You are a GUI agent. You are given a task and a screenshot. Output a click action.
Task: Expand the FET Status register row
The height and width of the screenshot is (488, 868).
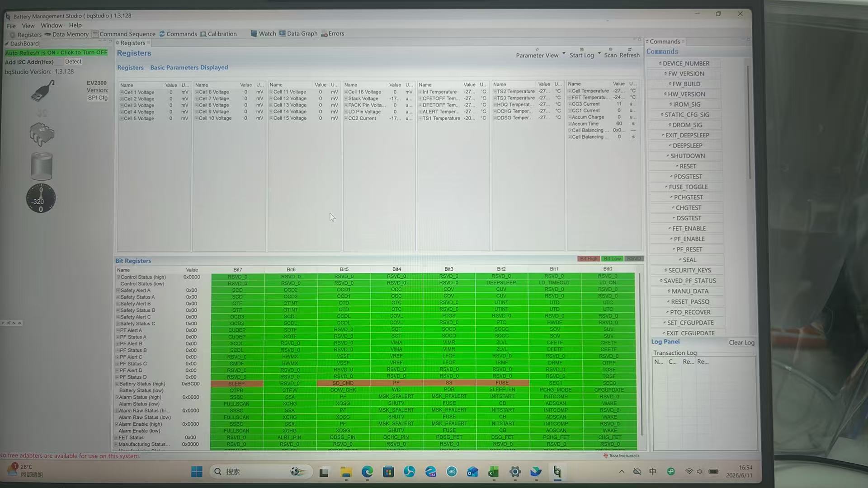tap(117, 438)
